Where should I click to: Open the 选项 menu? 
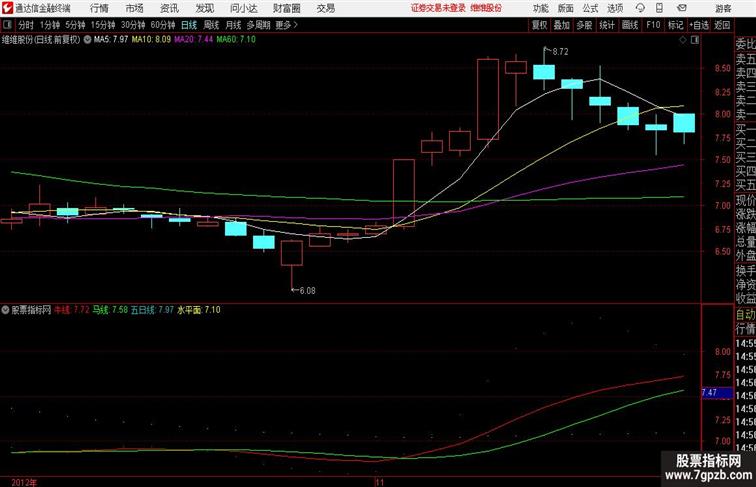(615, 9)
